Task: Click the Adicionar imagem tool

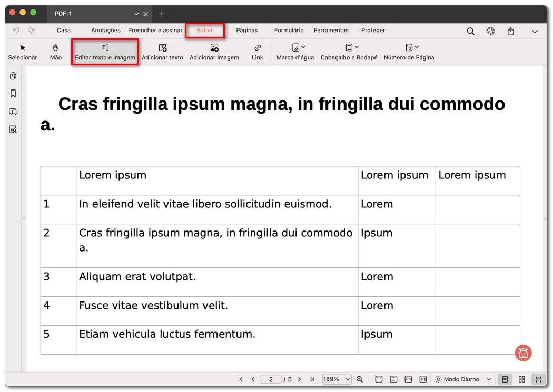Action: pyautogui.click(x=214, y=51)
